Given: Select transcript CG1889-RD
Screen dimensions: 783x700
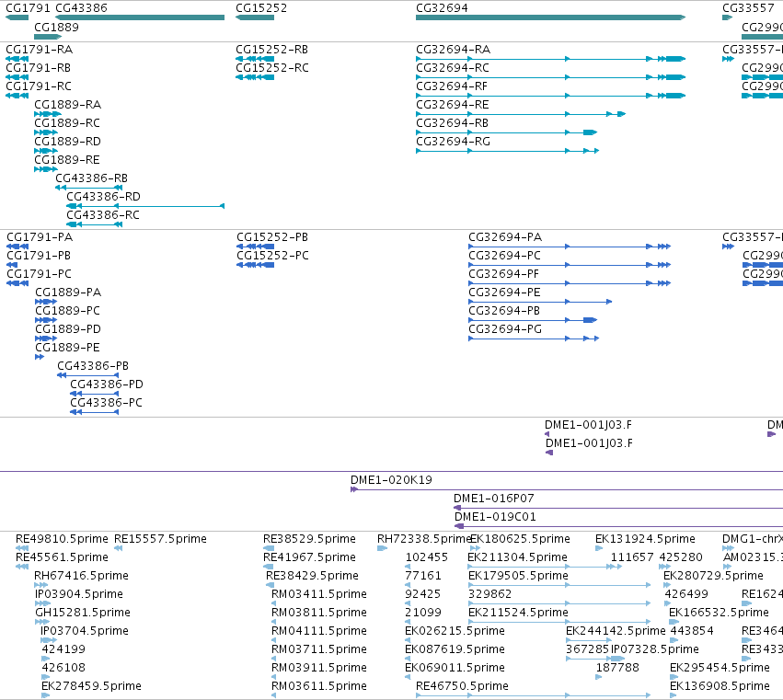Looking at the screenshot, I should point(46,151).
